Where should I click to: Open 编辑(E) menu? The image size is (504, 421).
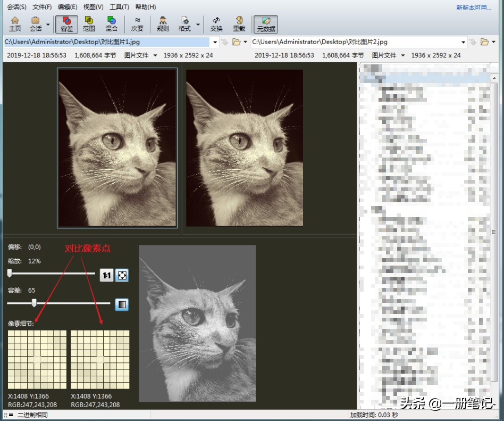[x=68, y=7]
